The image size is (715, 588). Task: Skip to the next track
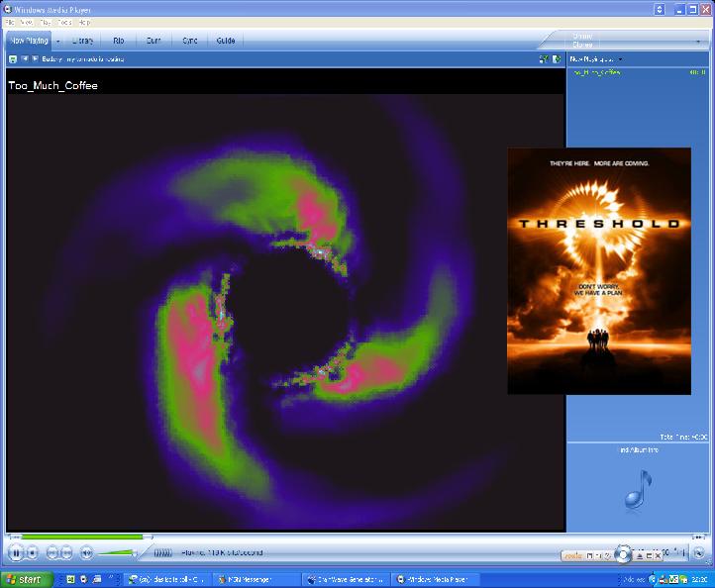[x=66, y=553]
